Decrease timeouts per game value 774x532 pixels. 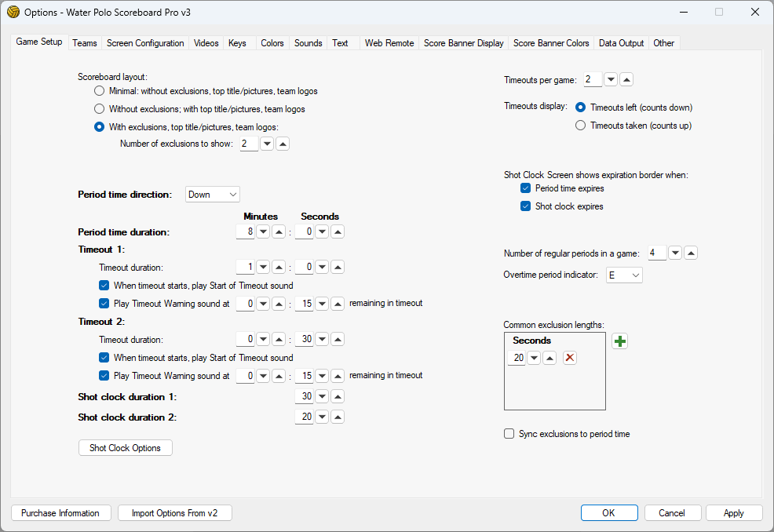pos(611,80)
